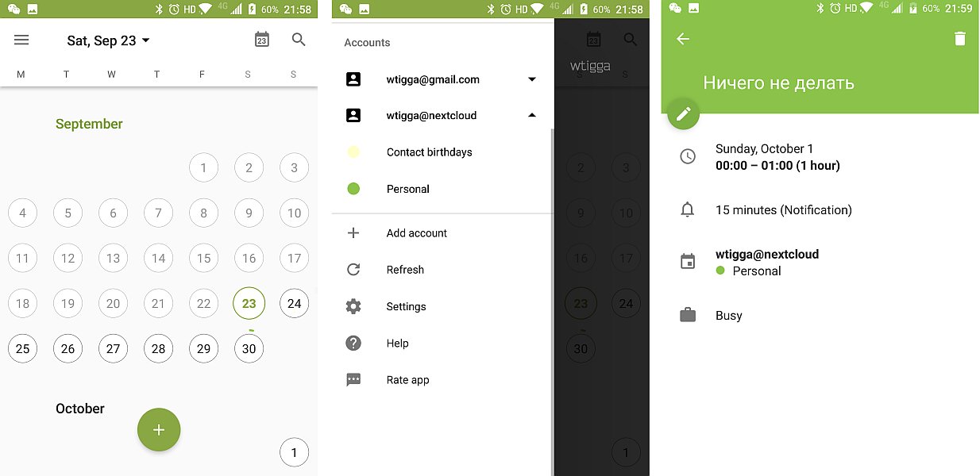Image resolution: width=980 pixels, height=476 pixels.
Task: Toggle the Contact birthdays calendar
Action: 353,152
